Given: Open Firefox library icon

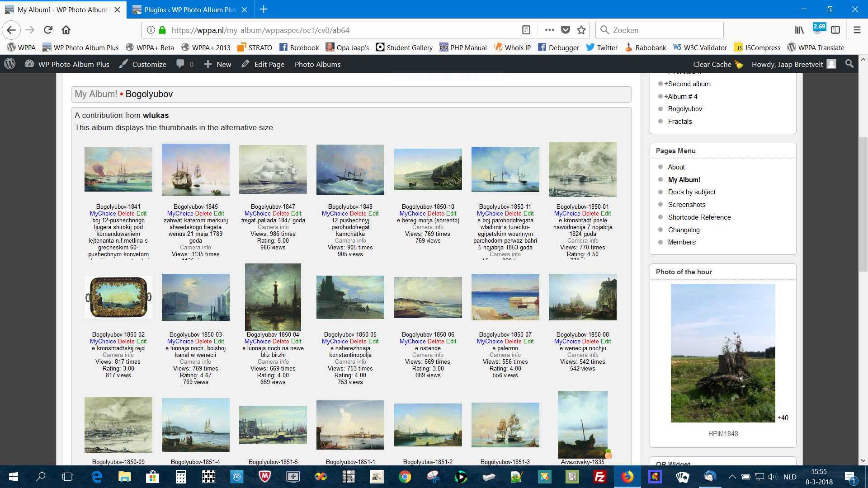Looking at the screenshot, I should pyautogui.click(x=799, y=30).
